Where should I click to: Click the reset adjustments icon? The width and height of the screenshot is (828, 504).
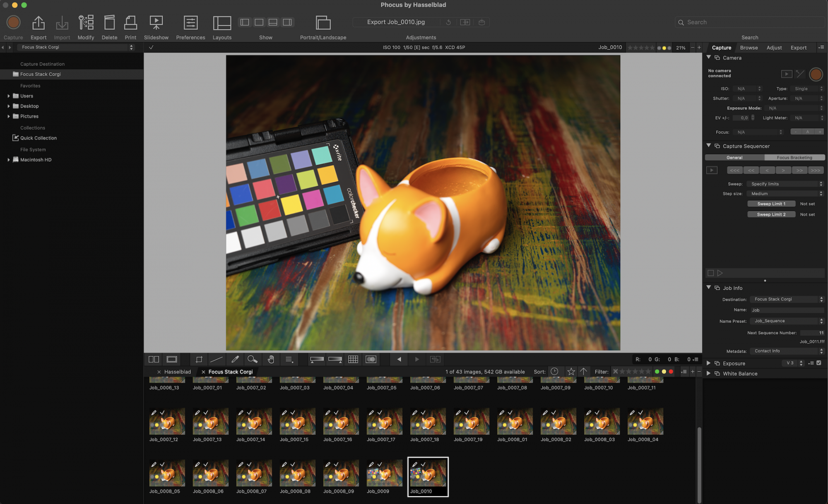pos(448,22)
